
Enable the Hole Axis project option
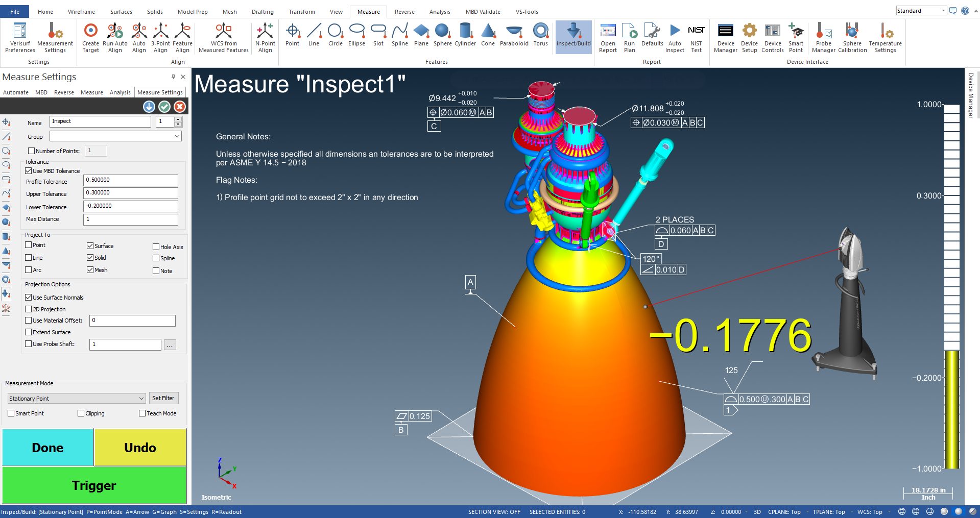click(x=156, y=246)
